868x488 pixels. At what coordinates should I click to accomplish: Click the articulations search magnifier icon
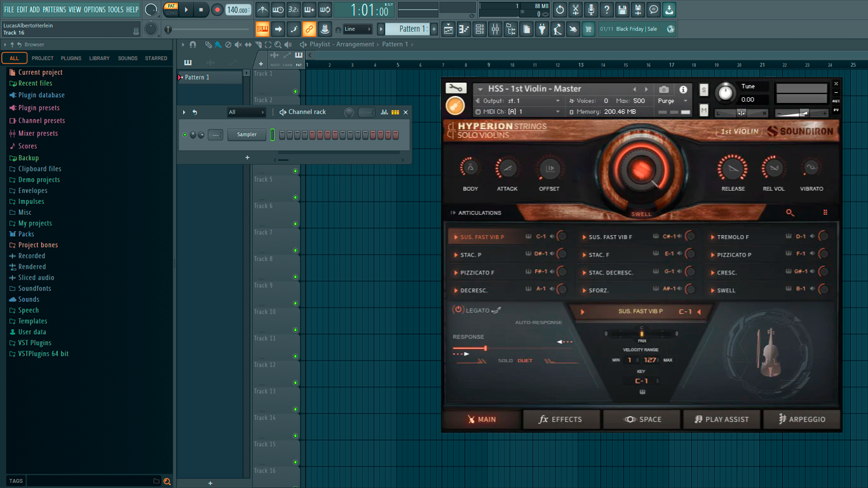[x=790, y=213]
